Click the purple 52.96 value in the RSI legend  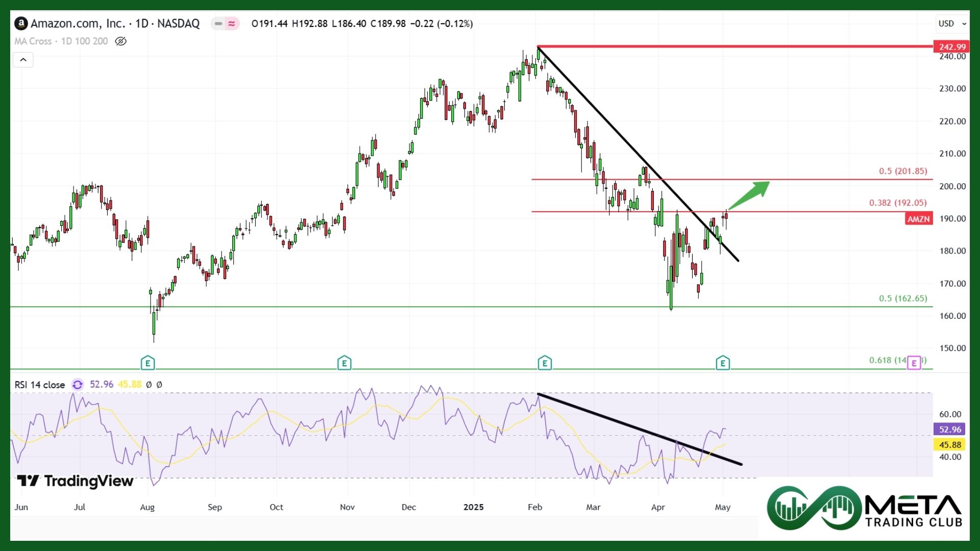click(x=102, y=385)
